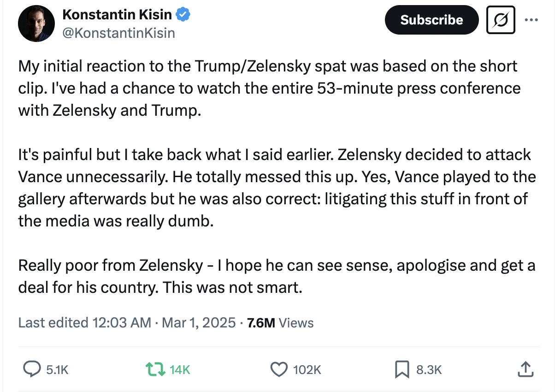
Task: Click Konstantin Kisin's profile avatar
Action: [36, 24]
